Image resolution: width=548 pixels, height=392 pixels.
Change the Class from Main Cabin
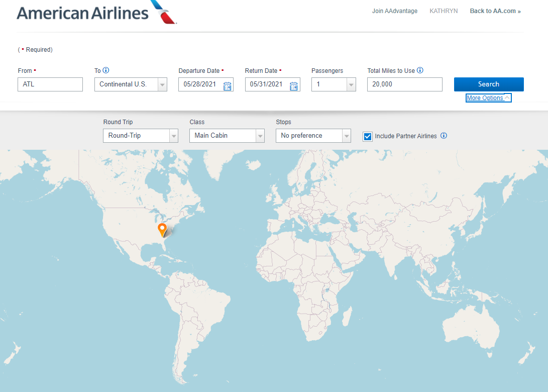point(260,136)
